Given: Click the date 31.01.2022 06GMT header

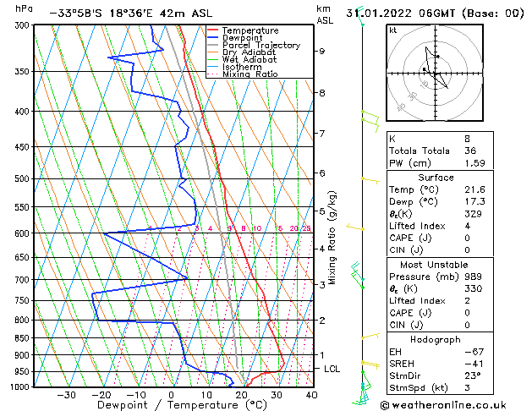Looking at the screenshot, I should 435,14.
